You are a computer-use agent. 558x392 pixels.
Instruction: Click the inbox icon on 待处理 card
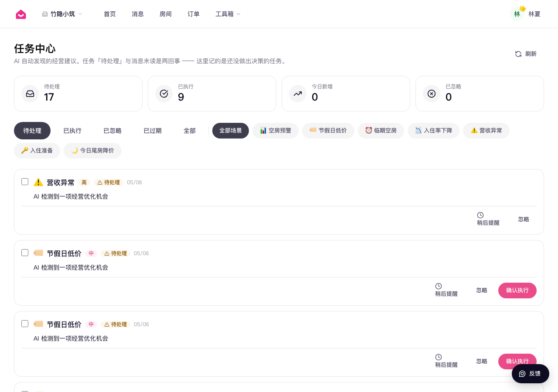coord(30,94)
